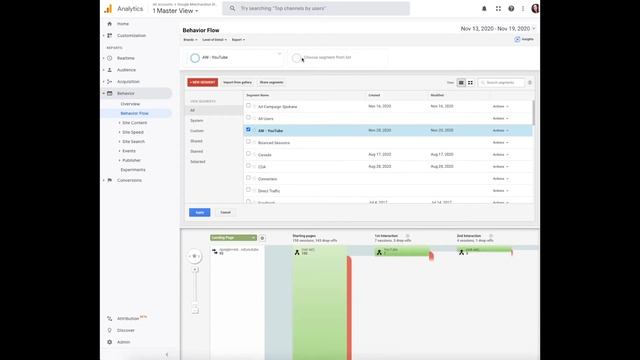Switch segments to grid view icon
This screenshot has width=640, height=360.
(x=470, y=82)
